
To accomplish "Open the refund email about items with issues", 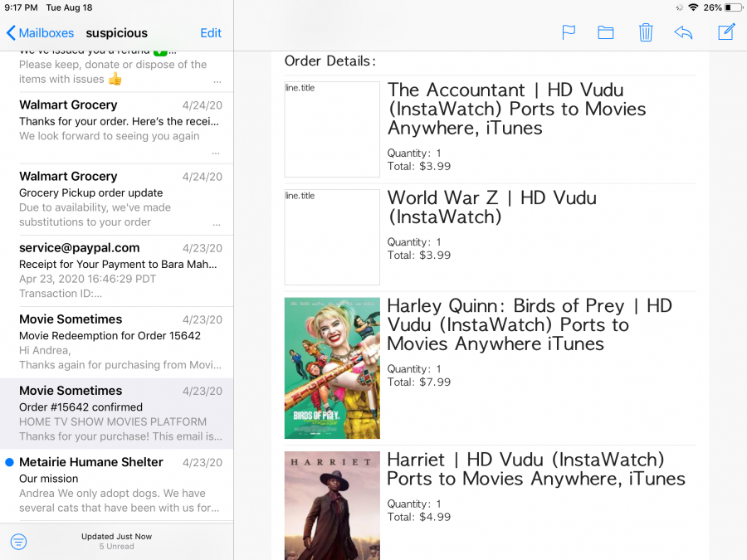I will coord(117,71).
